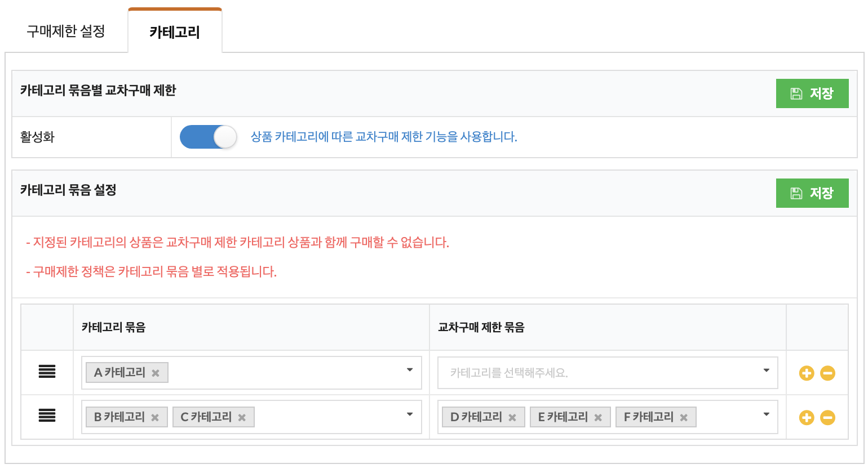The width and height of the screenshot is (868, 473).
Task: Click the plus icon in the A 카테고리 row
Action: [x=807, y=373]
